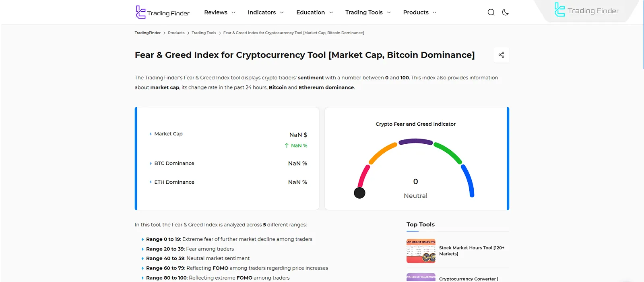Click the share icon beside the page title
The width and height of the screenshot is (644, 282).
click(x=501, y=55)
